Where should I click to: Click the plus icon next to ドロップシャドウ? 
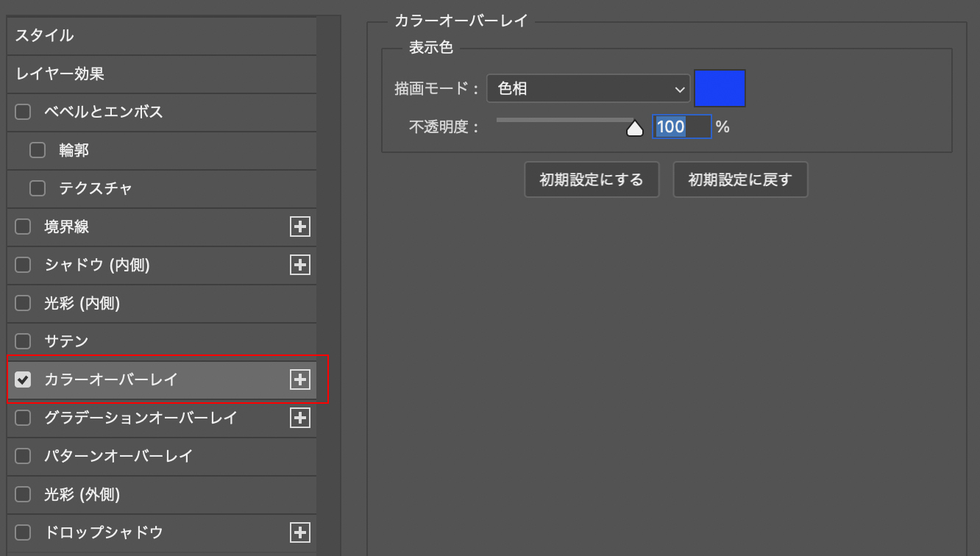pos(299,532)
